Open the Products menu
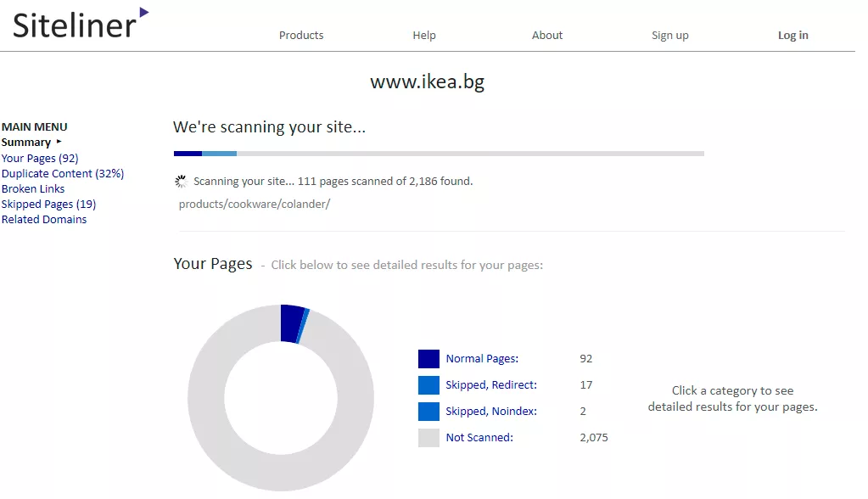 tap(301, 35)
